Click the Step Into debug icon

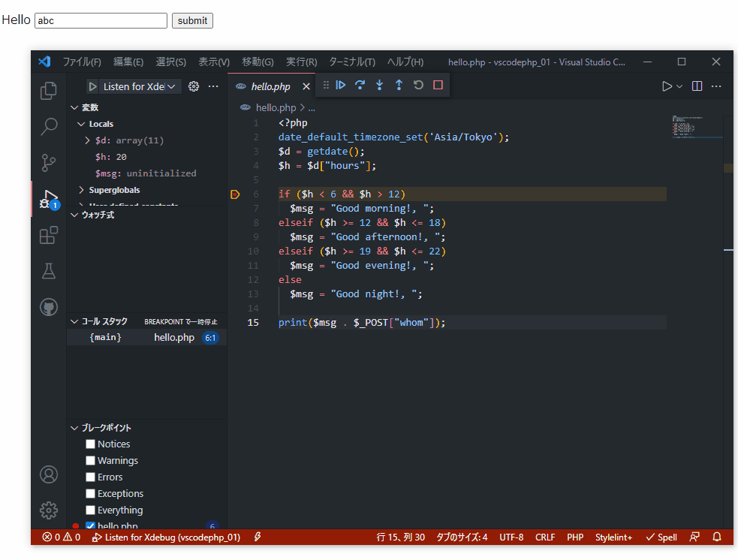[379, 85]
